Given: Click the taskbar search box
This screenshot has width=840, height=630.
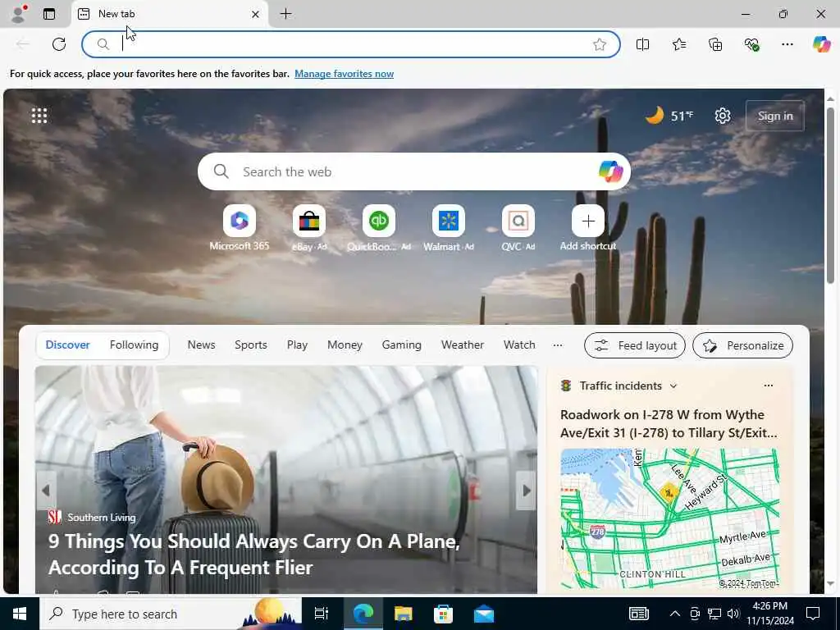Looking at the screenshot, I should 171,614.
